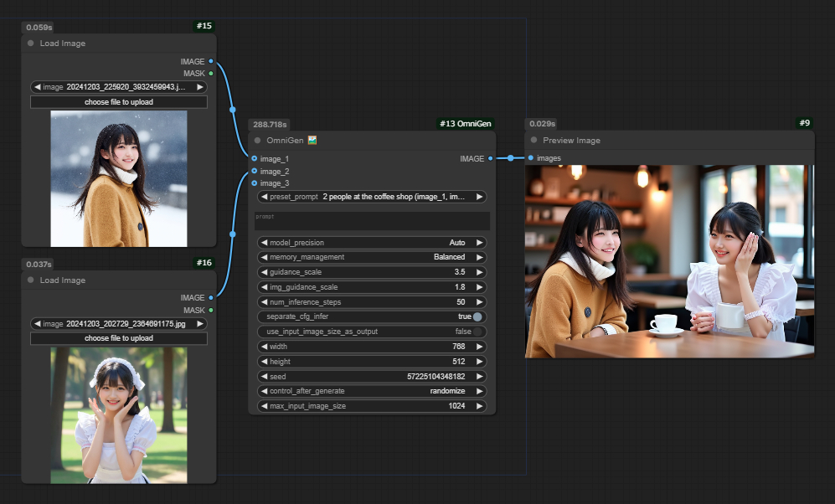Open the memory_management dropdown
835x504 pixels.
click(x=372, y=257)
